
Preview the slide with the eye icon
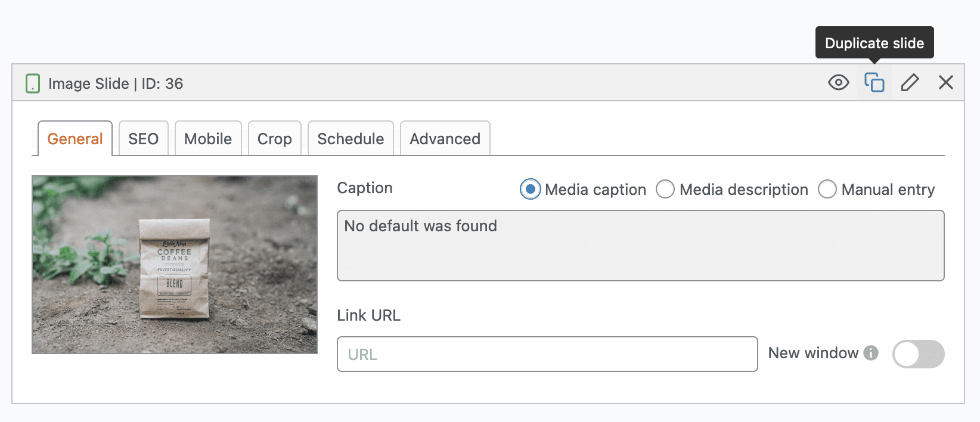coord(838,82)
